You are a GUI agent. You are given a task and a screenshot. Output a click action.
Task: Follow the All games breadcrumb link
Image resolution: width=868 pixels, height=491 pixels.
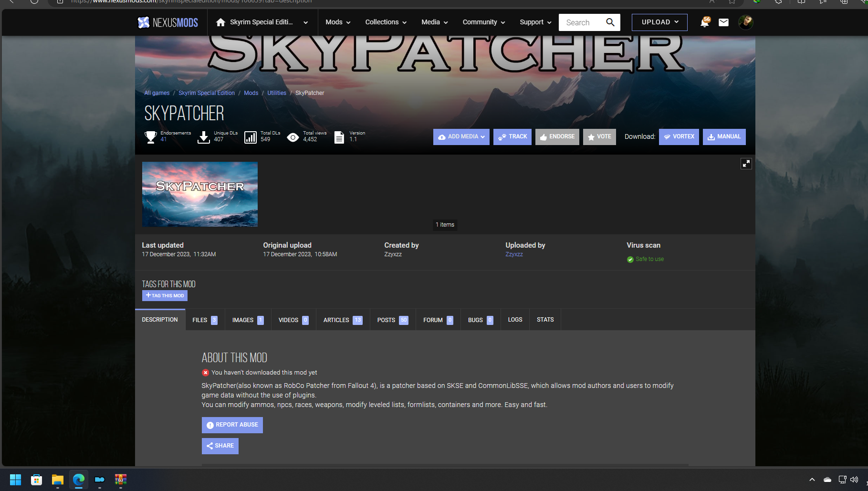(157, 93)
